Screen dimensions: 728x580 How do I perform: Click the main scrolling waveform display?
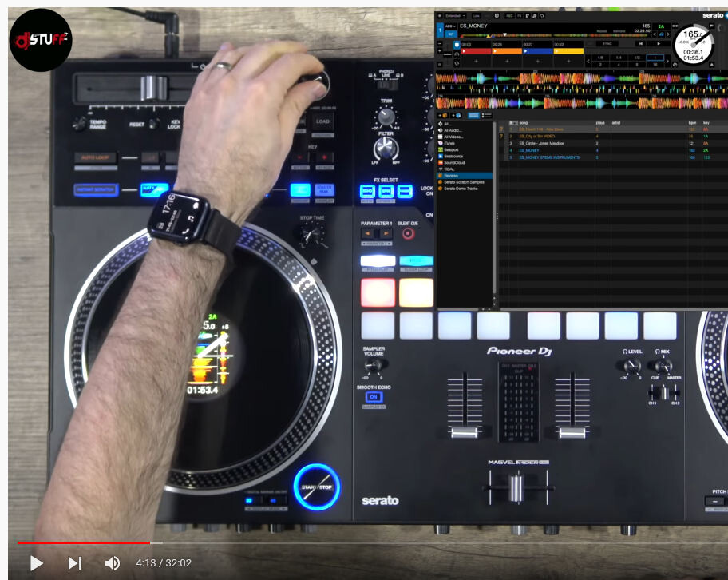[581, 89]
